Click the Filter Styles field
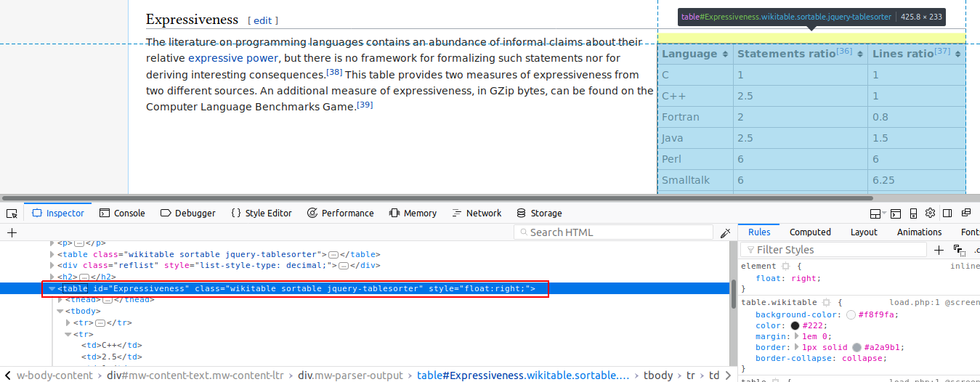Viewport: 980px width, 382px height. pos(834,250)
